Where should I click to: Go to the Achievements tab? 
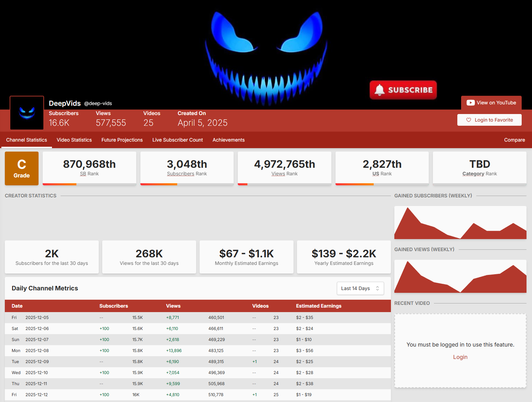pyautogui.click(x=228, y=140)
